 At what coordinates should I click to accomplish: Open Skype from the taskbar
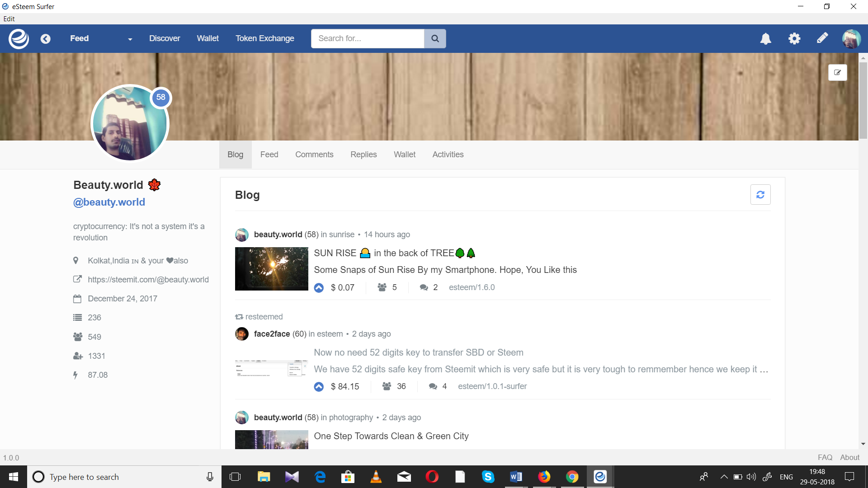(x=488, y=477)
